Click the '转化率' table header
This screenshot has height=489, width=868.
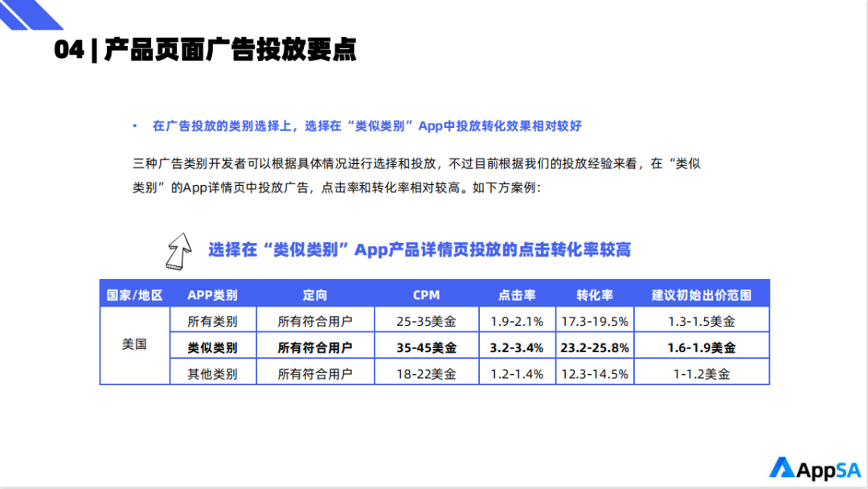(x=595, y=295)
